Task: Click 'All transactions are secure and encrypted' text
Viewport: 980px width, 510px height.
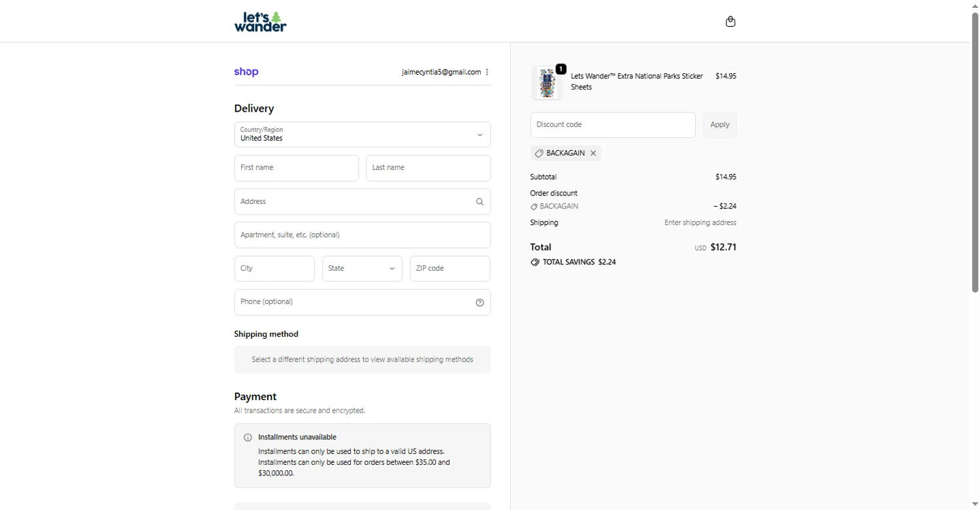Action: (300, 411)
